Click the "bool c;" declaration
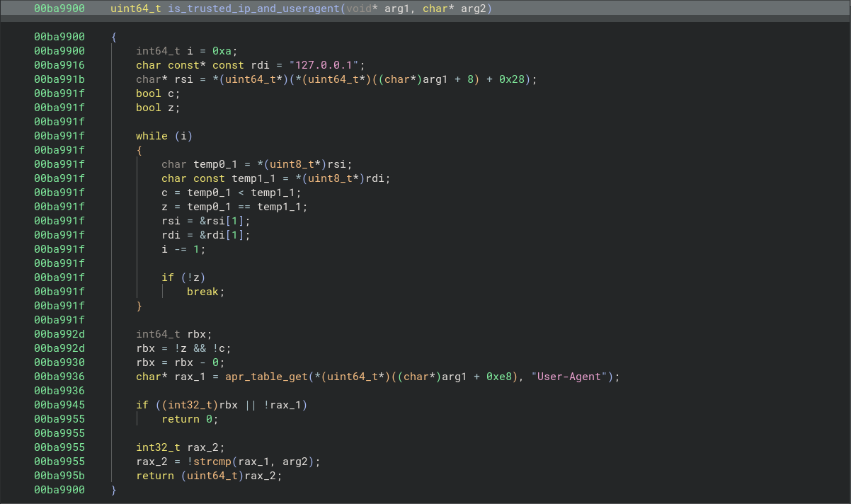Viewport: 851px width, 504px height. (x=159, y=93)
